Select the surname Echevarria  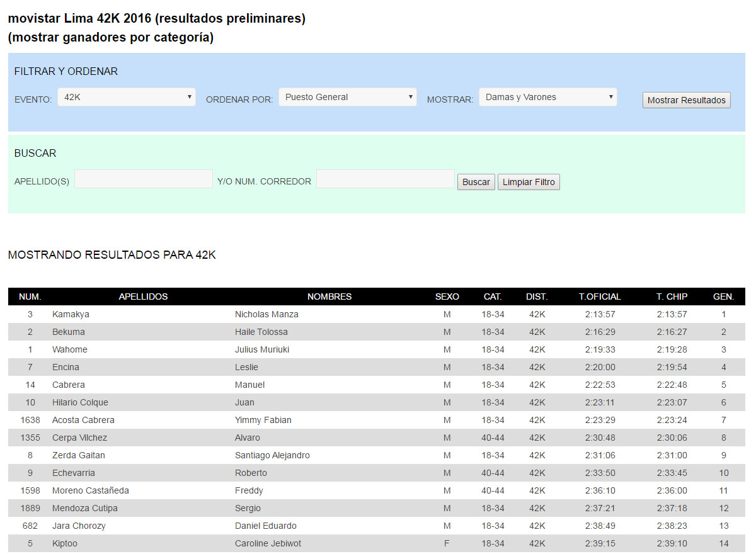[x=74, y=473]
